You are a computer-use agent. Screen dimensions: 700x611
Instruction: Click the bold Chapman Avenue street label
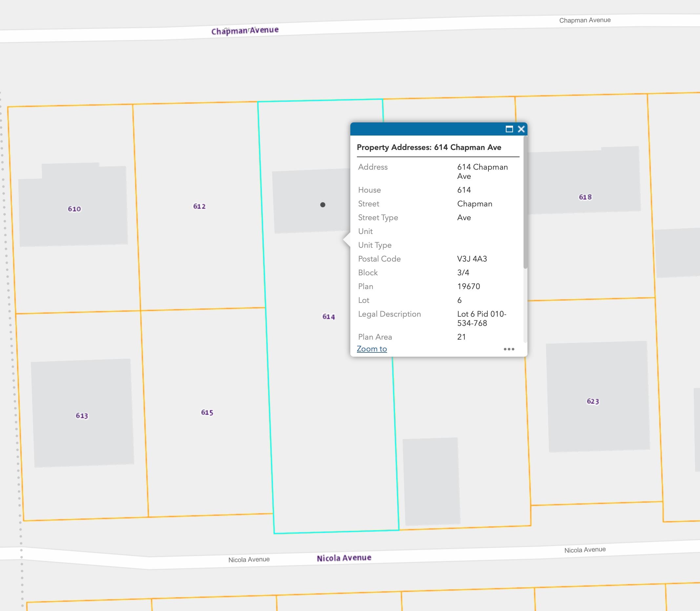[245, 31]
